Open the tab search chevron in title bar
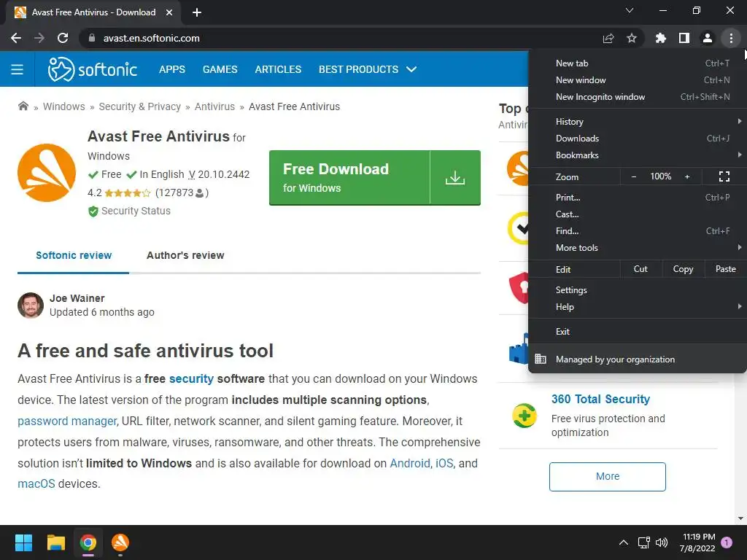 630,10
